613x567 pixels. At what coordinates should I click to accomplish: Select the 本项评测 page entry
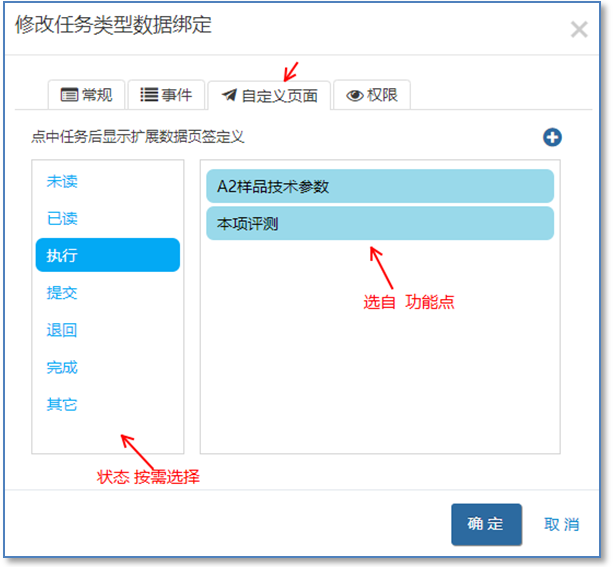[379, 223]
